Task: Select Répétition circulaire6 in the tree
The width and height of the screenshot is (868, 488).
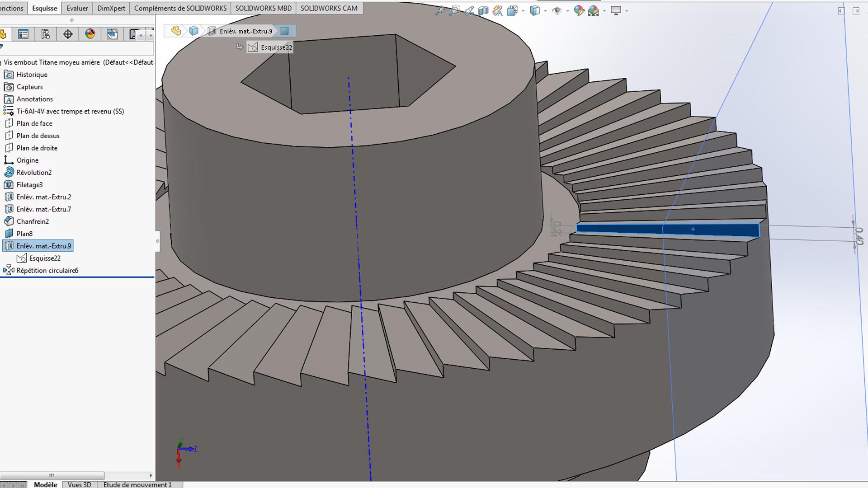Action: click(47, 270)
